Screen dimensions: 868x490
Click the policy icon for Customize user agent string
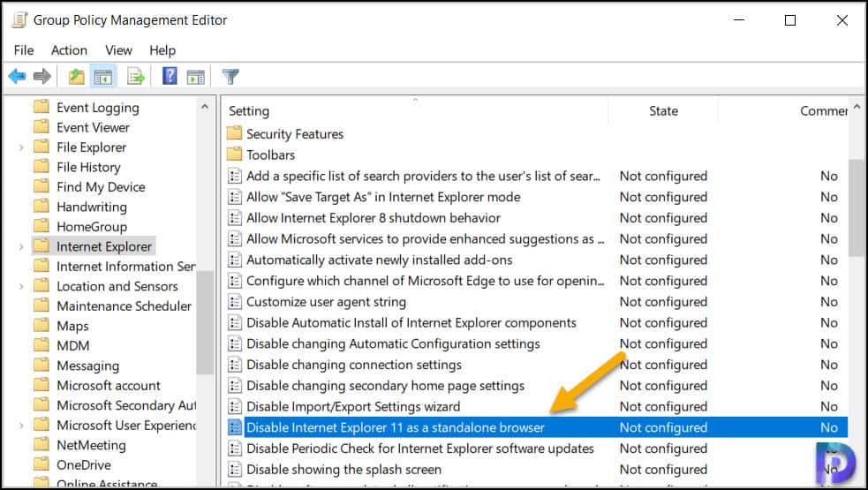(235, 302)
